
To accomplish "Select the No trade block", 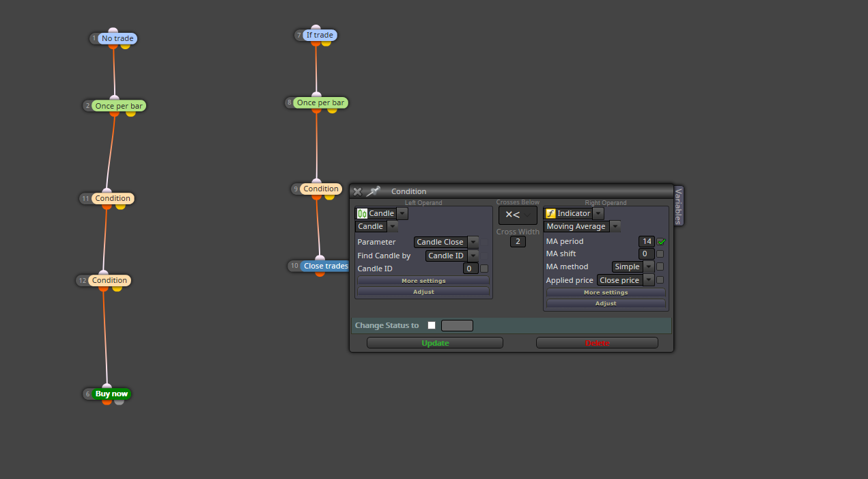I will [x=117, y=38].
